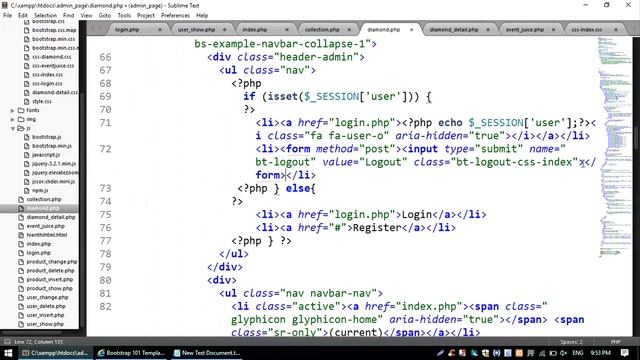The height and width of the screenshot is (360, 640).
Task: Close the diamond_detail.php tab
Action: (x=488, y=30)
